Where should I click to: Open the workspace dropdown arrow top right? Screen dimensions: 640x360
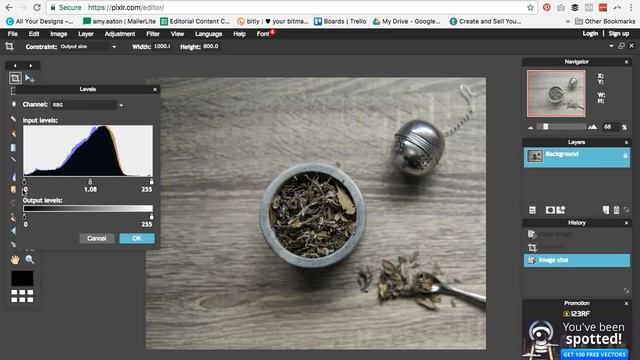(x=611, y=47)
